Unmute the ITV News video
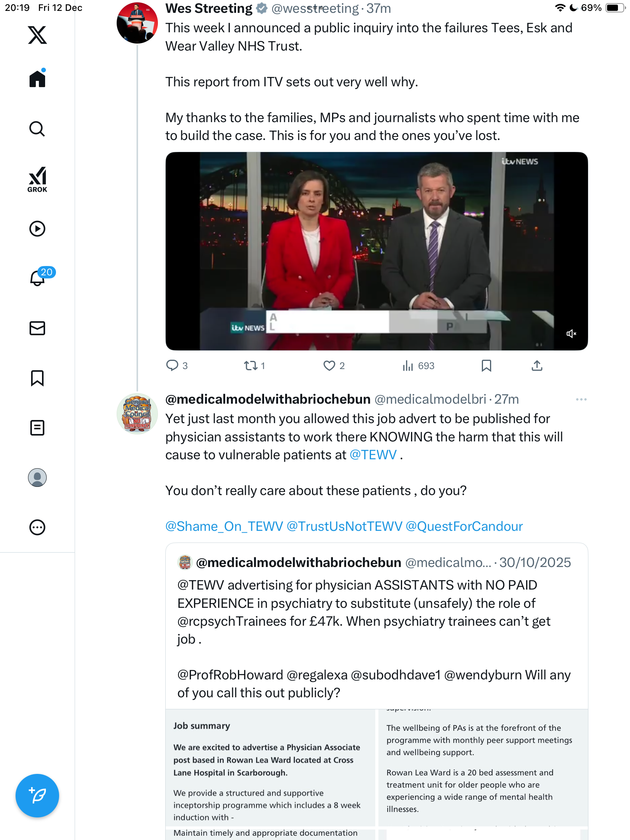The height and width of the screenshot is (840, 630). point(571,334)
